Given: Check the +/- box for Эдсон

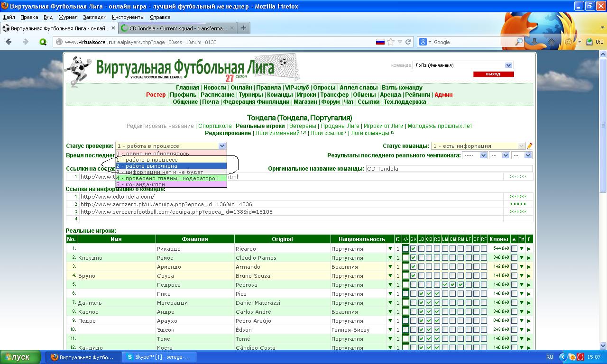Looking at the screenshot, I should click(x=405, y=330).
